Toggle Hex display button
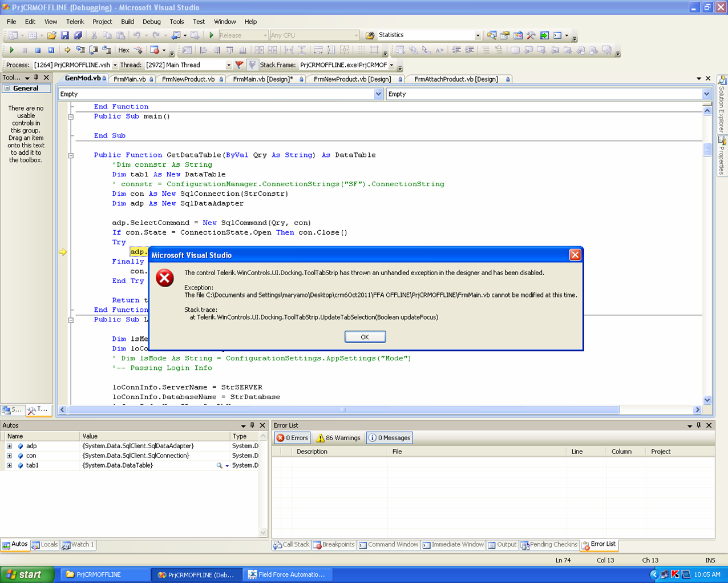Viewport: 728px width, 583px height. [124, 50]
